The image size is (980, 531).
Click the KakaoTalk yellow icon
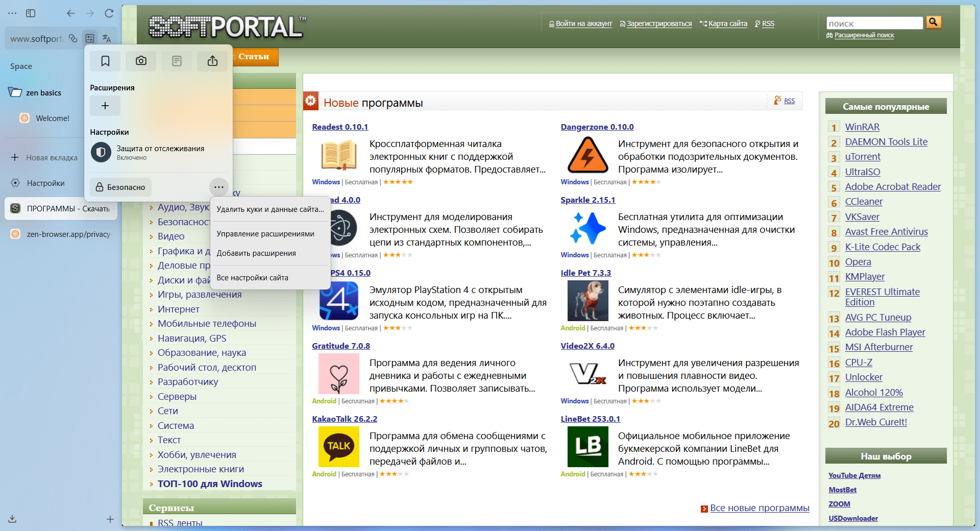339,447
